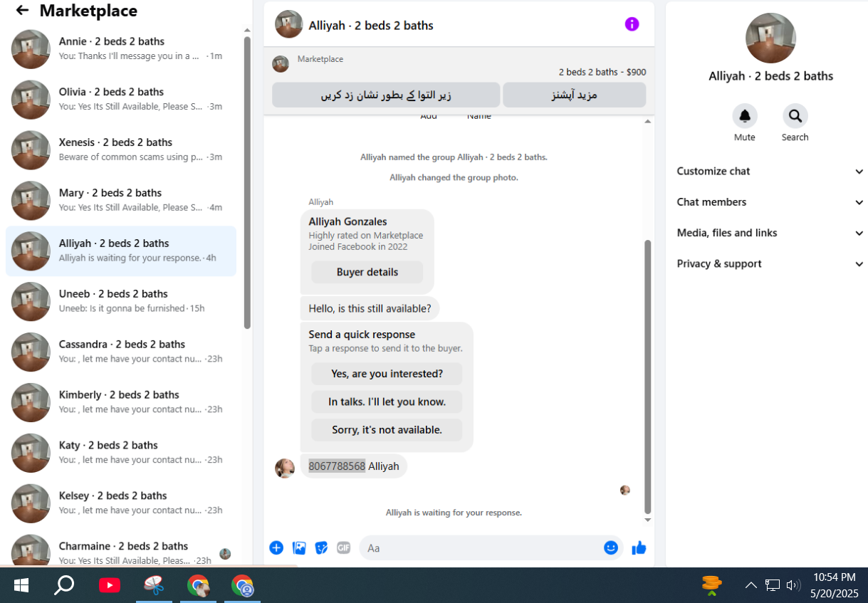Open Windows Start menu
868x603 pixels.
pyautogui.click(x=21, y=585)
